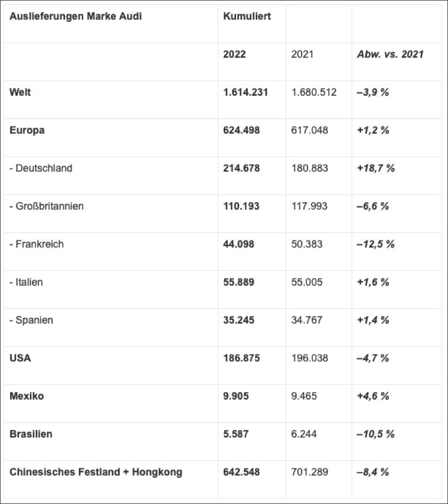Click the '- Deutschland' row label

(41, 168)
